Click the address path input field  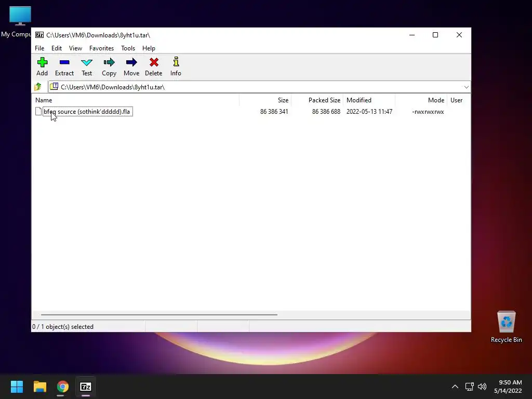(x=260, y=87)
